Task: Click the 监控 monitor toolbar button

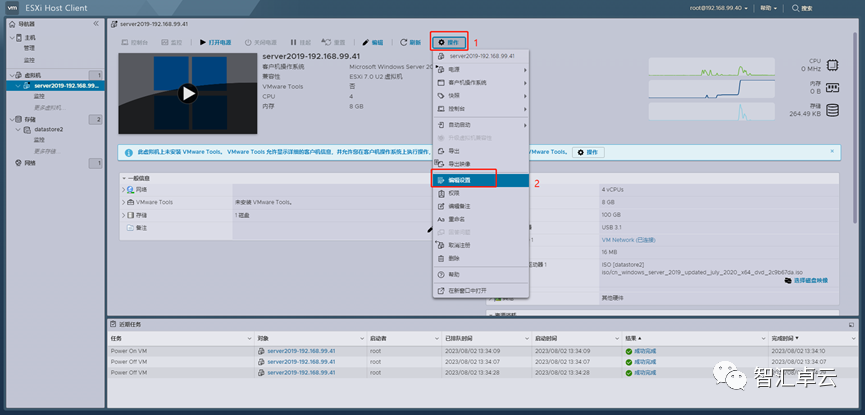Action: 172,42
